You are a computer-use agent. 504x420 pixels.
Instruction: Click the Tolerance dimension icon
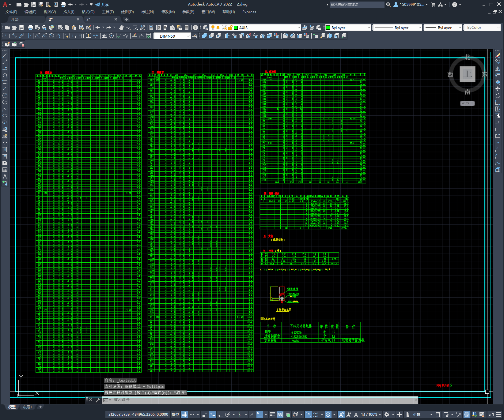click(x=104, y=36)
